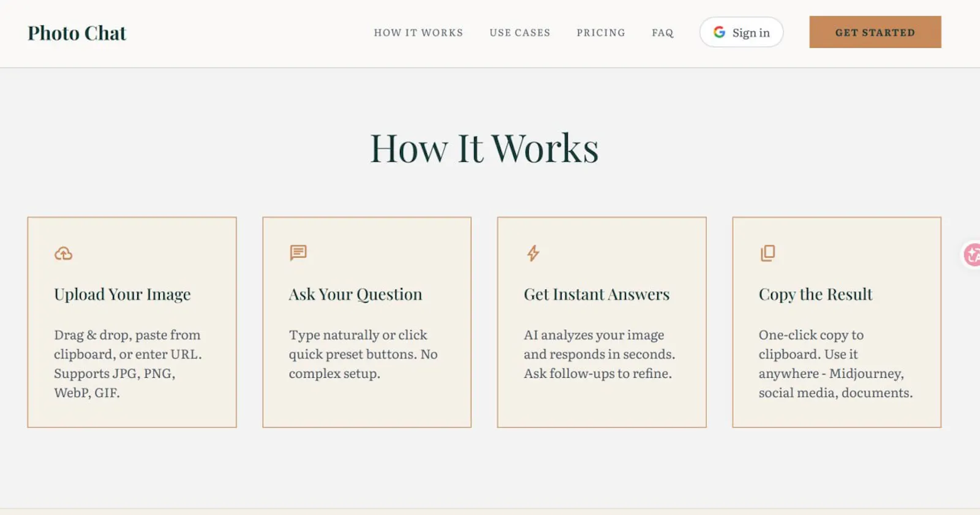Click the chat message icon above Ask Your Question

(x=298, y=253)
